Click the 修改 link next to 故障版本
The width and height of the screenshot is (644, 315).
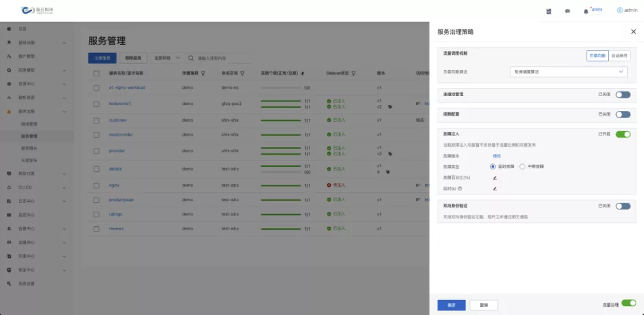click(x=497, y=156)
